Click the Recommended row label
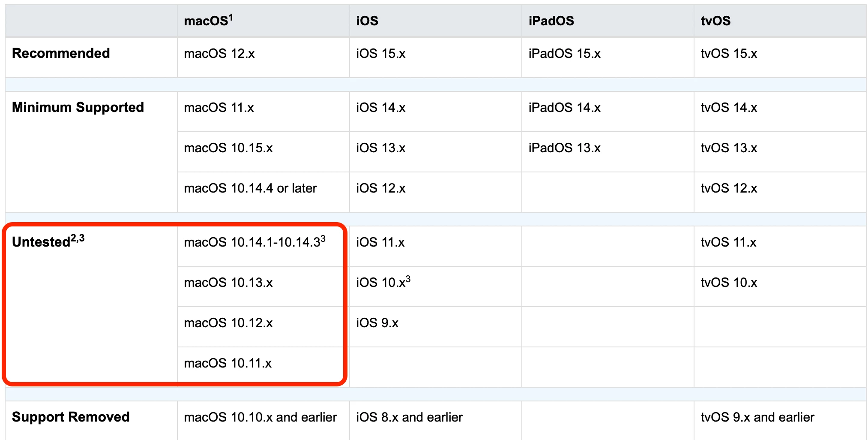Screen dimensions: 868x440 pos(61,53)
